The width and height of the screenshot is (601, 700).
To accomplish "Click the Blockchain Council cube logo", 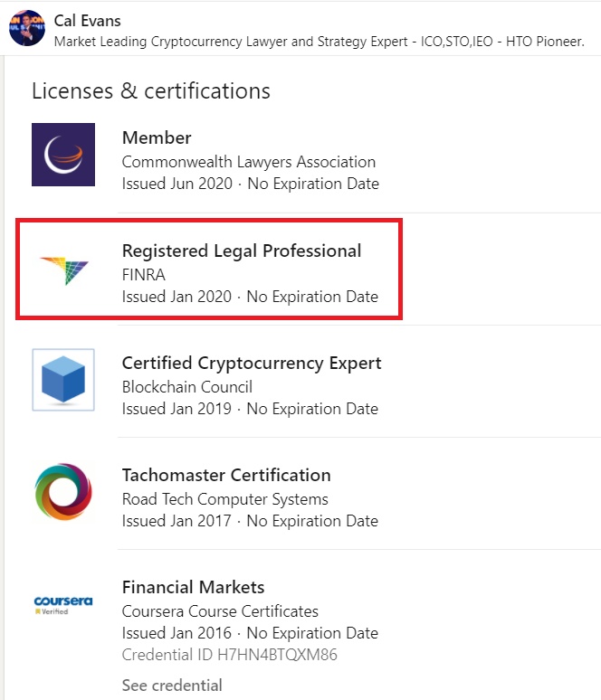I will point(63,380).
